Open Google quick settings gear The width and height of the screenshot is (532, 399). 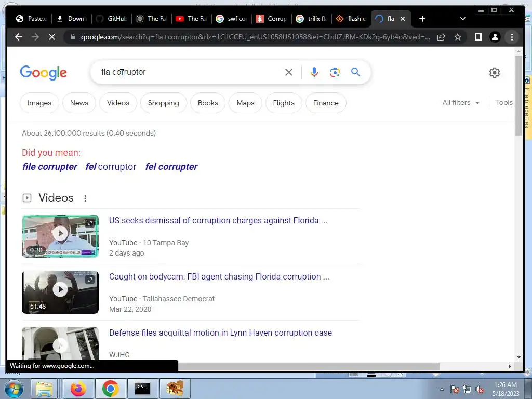click(495, 73)
